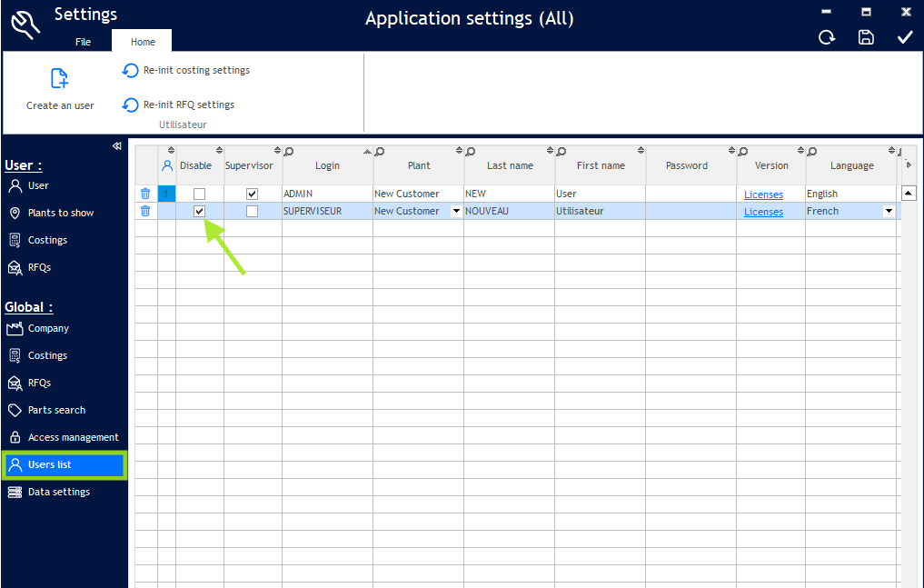Click the checkmark validate icon
The height and width of the screenshot is (588, 924).
point(905,37)
